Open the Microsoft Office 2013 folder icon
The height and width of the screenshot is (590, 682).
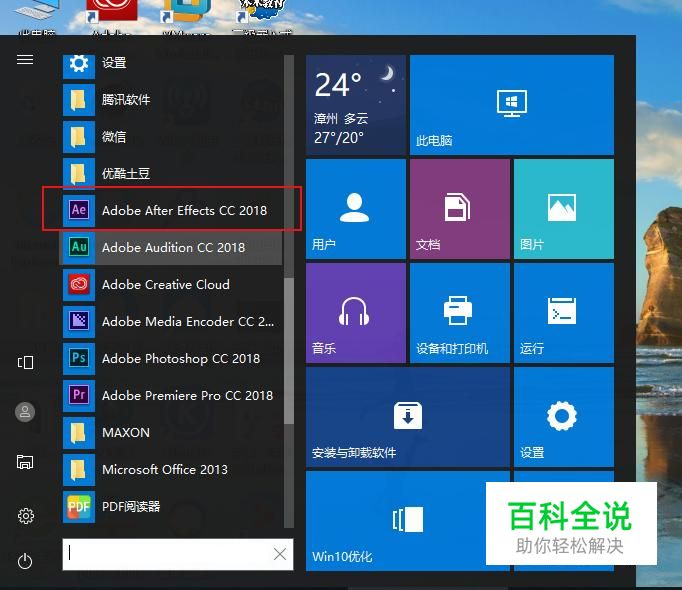[79, 469]
